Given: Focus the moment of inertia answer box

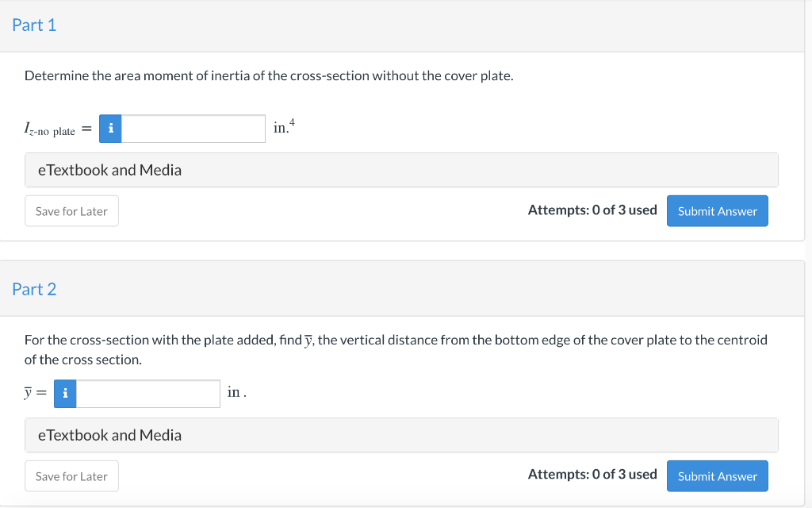Looking at the screenshot, I should pyautogui.click(x=193, y=129).
